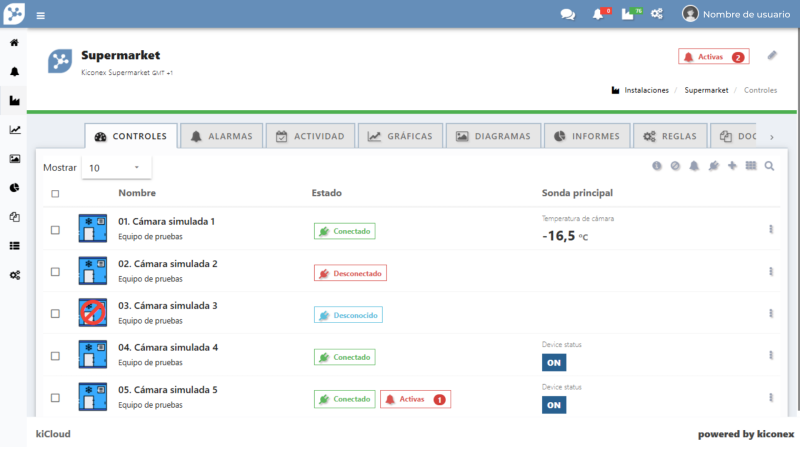The image size is (800, 450).
Task: Click the Activas alarms button in header
Action: click(x=713, y=57)
